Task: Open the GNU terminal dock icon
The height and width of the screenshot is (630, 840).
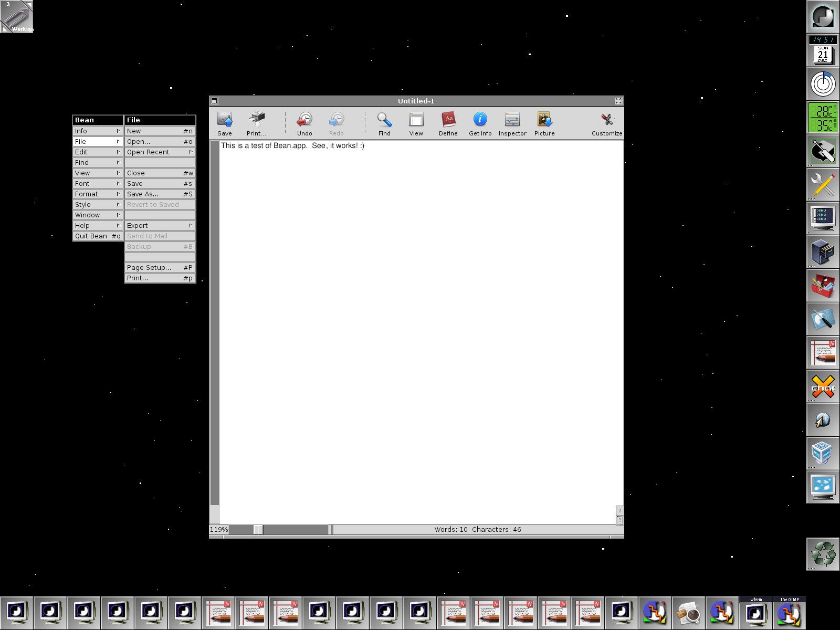Action: pyautogui.click(x=823, y=218)
